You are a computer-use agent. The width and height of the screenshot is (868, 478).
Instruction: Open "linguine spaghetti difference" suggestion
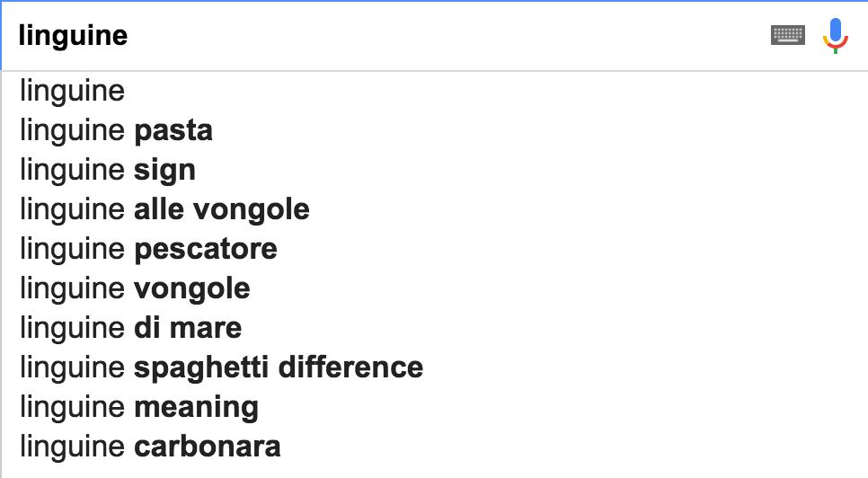pyautogui.click(x=221, y=367)
